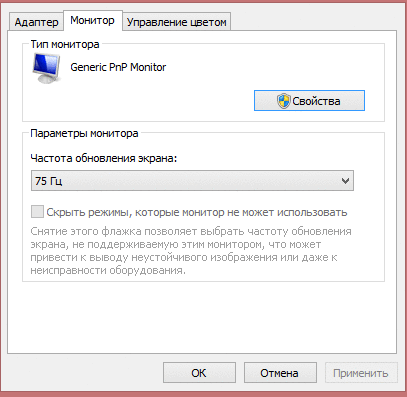Click the Скрыть режимы checkbox label text
Viewport: 407px width, 397px height.
[197, 212]
